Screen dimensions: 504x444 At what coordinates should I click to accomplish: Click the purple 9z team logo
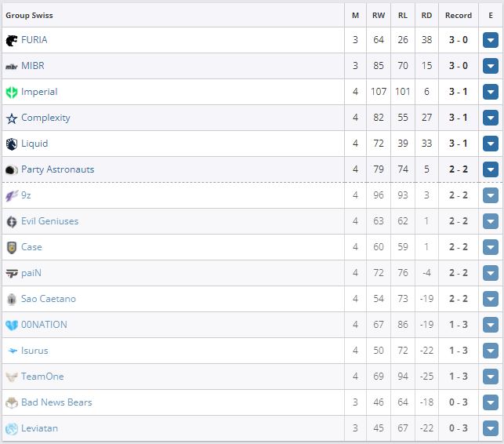(12, 195)
